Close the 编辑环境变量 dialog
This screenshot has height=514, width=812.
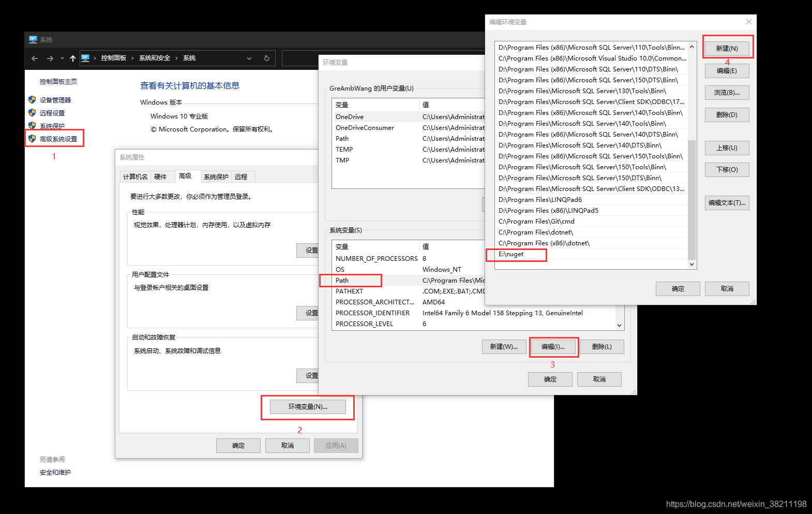749,22
